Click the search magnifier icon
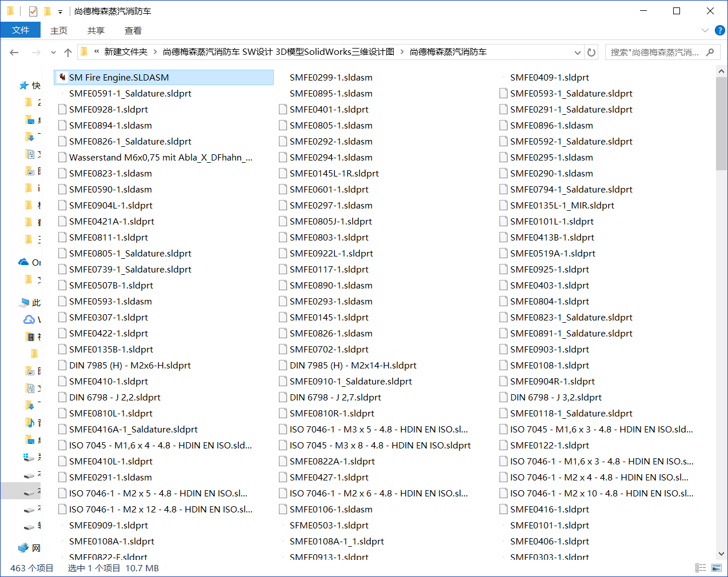The width and height of the screenshot is (728, 577). click(710, 52)
